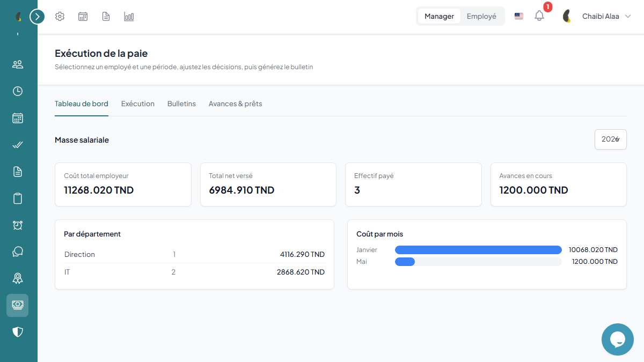
Task: Open the chat bubble icon in sidebar
Action: 18,252
